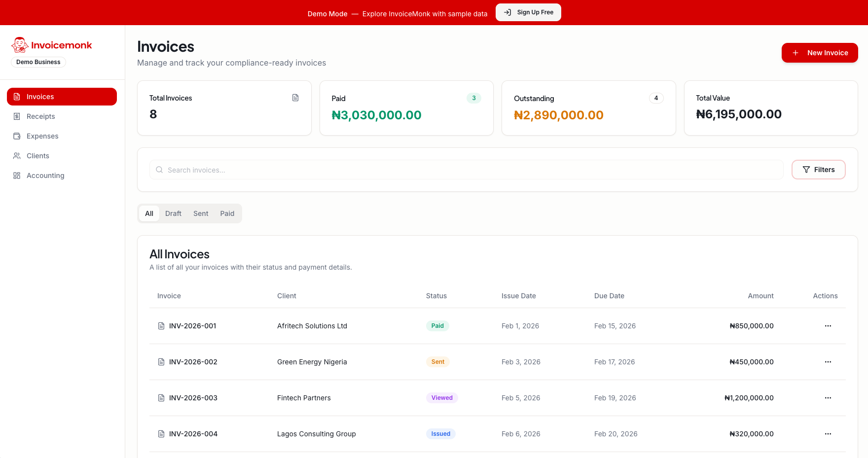The height and width of the screenshot is (458, 868).
Task: Click document icon beside INV-2026-004
Action: 161,434
